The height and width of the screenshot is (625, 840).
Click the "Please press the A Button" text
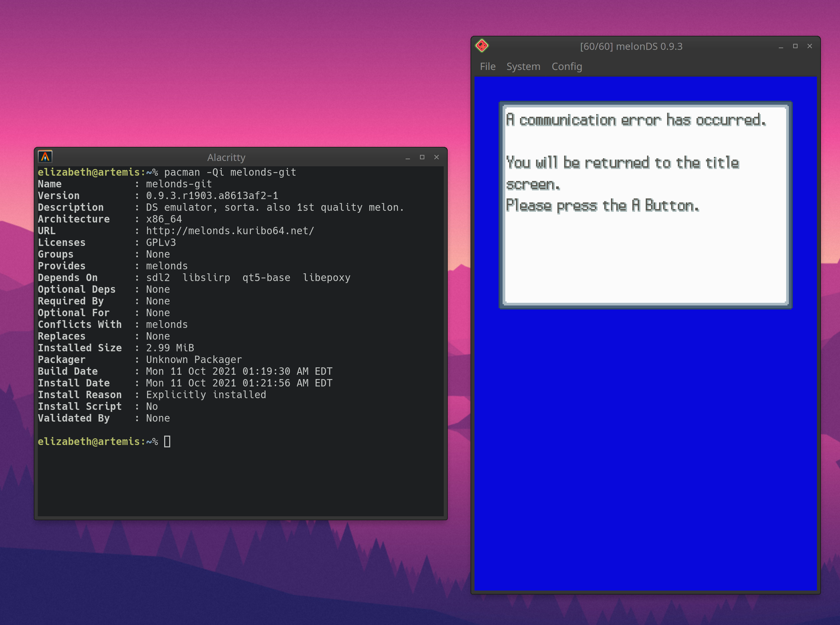pyautogui.click(x=602, y=206)
